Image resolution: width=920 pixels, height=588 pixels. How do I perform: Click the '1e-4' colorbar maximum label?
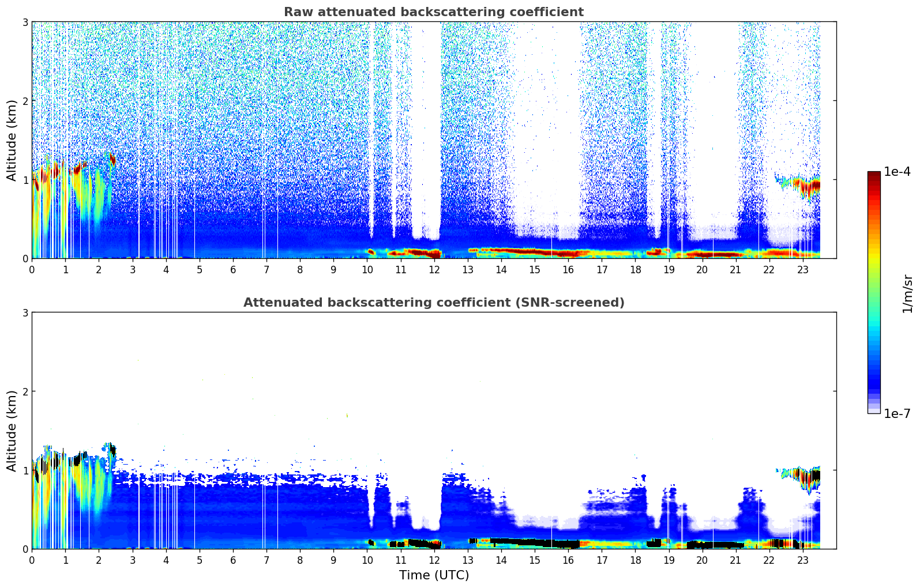pyautogui.click(x=897, y=172)
